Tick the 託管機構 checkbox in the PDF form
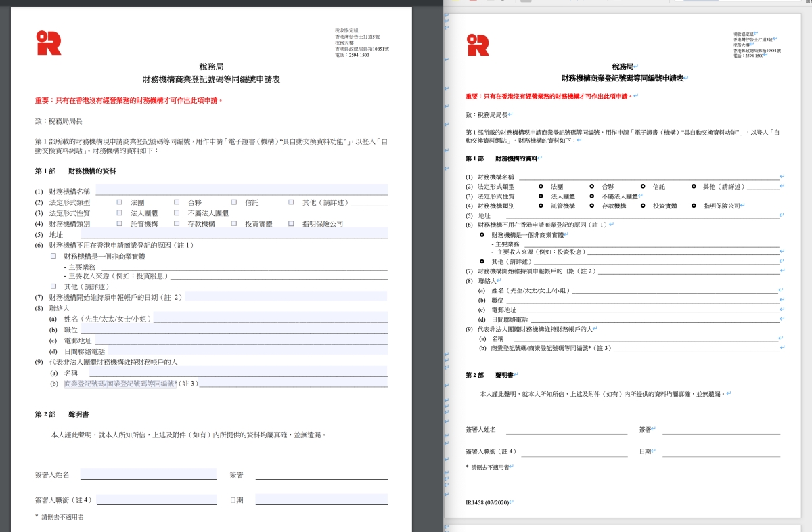The image size is (812, 532). (x=120, y=223)
